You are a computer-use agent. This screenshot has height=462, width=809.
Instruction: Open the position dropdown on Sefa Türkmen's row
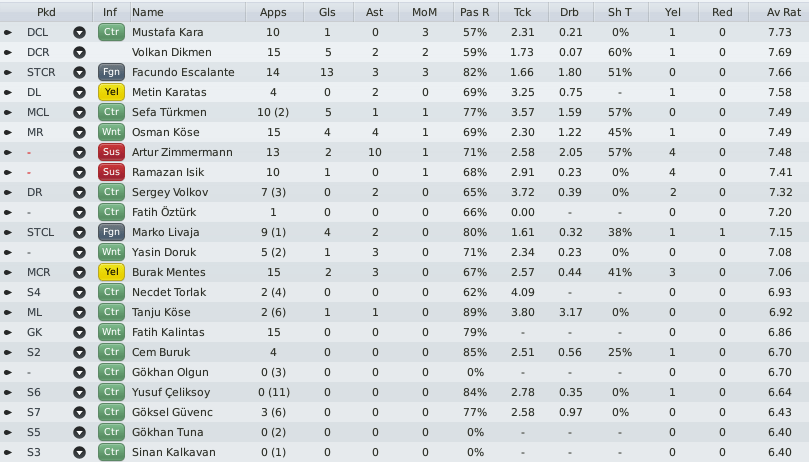[79, 113]
